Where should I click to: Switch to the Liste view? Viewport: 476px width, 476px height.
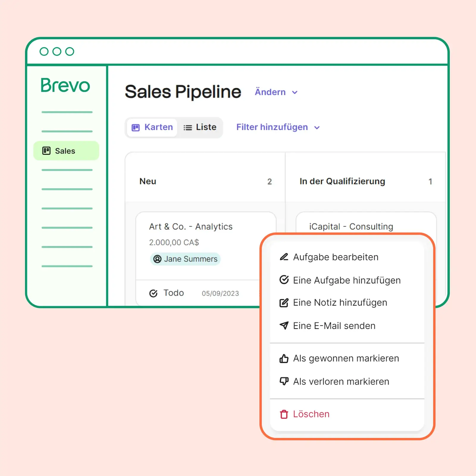200,127
